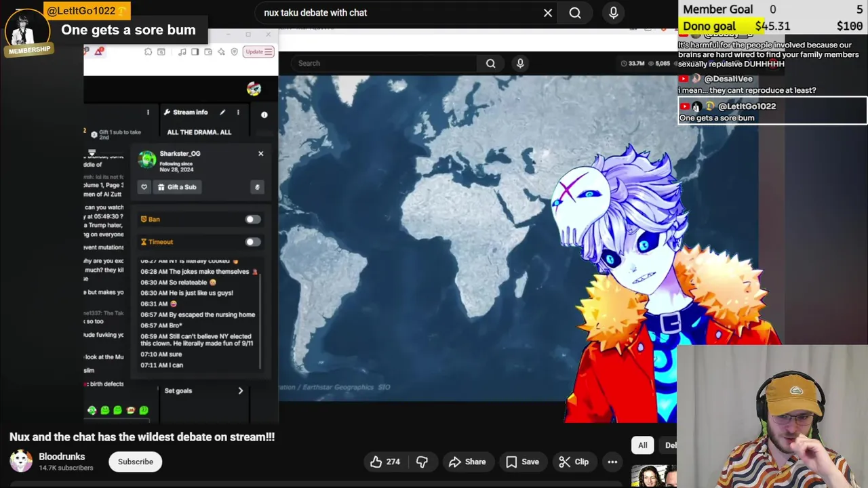This screenshot has height=488, width=868.
Task: Open the Bloodrunks channel name link
Action: click(x=62, y=457)
